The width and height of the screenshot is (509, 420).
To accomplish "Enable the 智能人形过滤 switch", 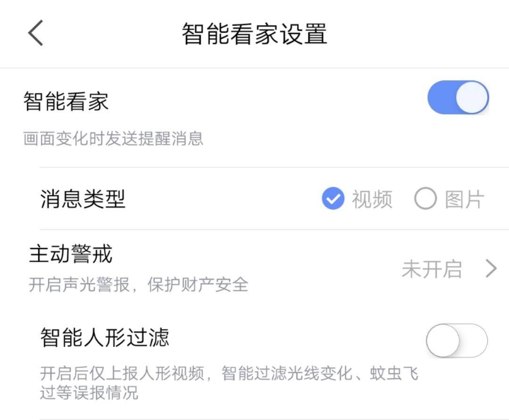I will pos(456,341).
